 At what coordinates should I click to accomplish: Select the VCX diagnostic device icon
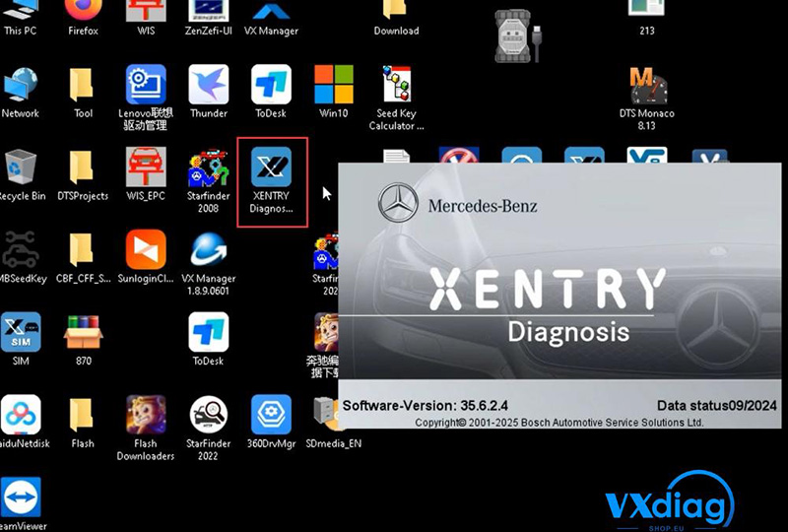point(518,36)
